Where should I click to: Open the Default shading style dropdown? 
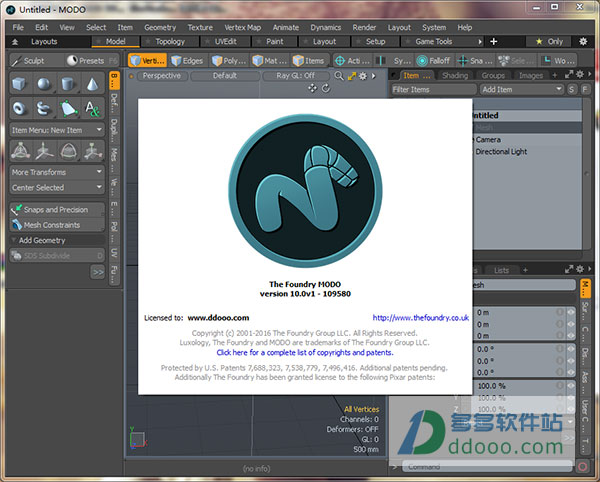[x=225, y=76]
